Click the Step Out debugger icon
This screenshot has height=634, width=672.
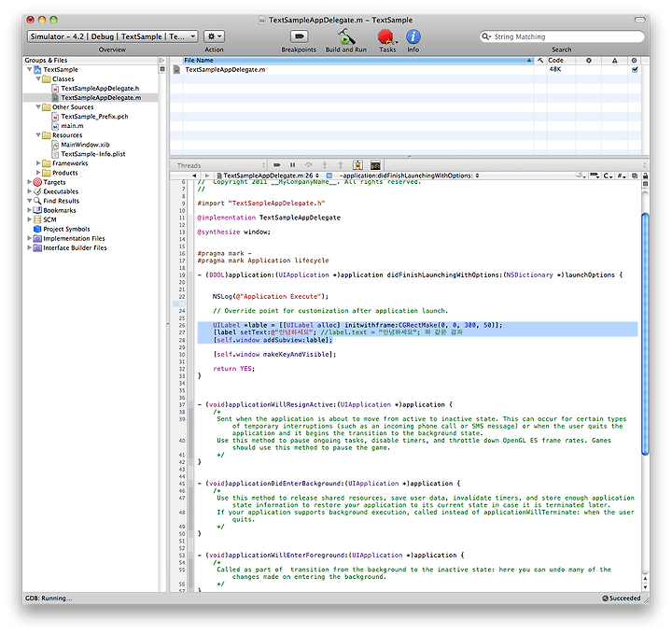coord(341,165)
